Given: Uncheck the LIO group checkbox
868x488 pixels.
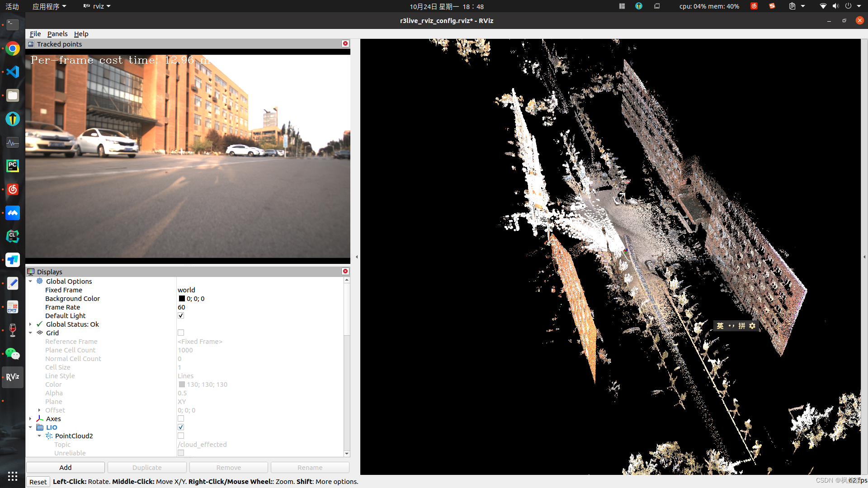Looking at the screenshot, I should 181,427.
